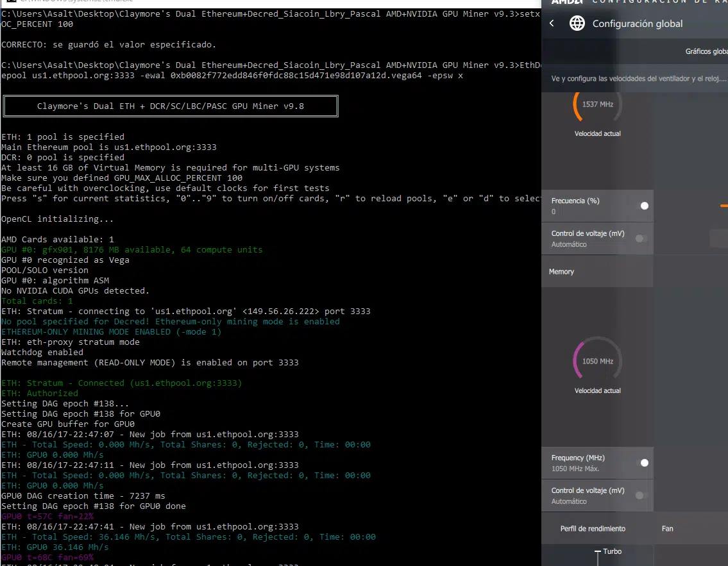Toggle Control de voltaje switch below Frequency (MHz)
Viewport: 728px width, 566px height.
641,495
